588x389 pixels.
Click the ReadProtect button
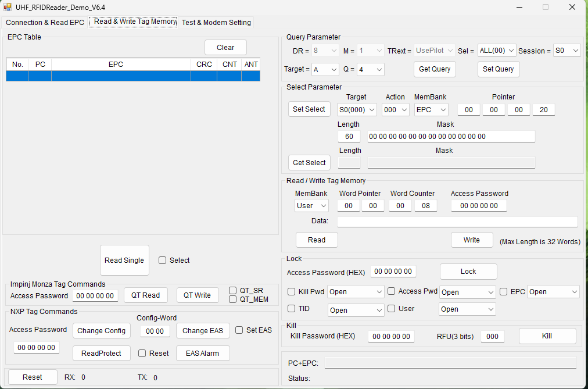pyautogui.click(x=101, y=354)
